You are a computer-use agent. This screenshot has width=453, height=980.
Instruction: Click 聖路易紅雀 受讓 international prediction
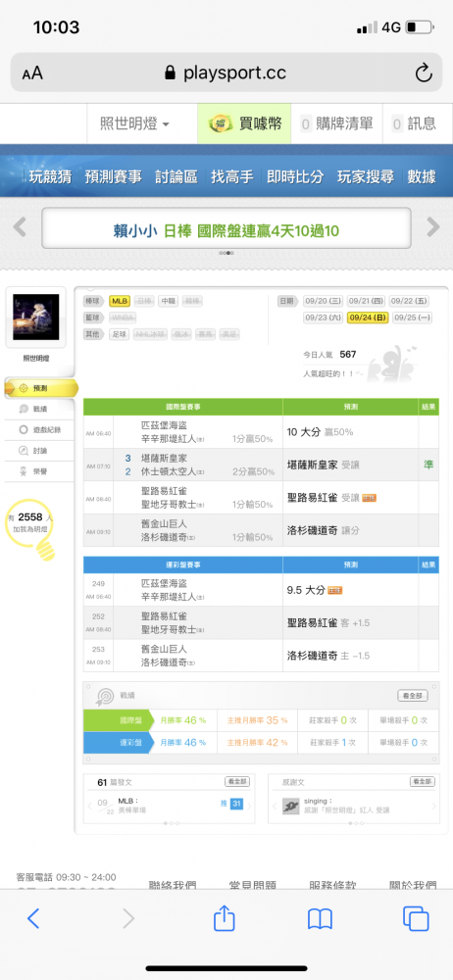click(351, 498)
